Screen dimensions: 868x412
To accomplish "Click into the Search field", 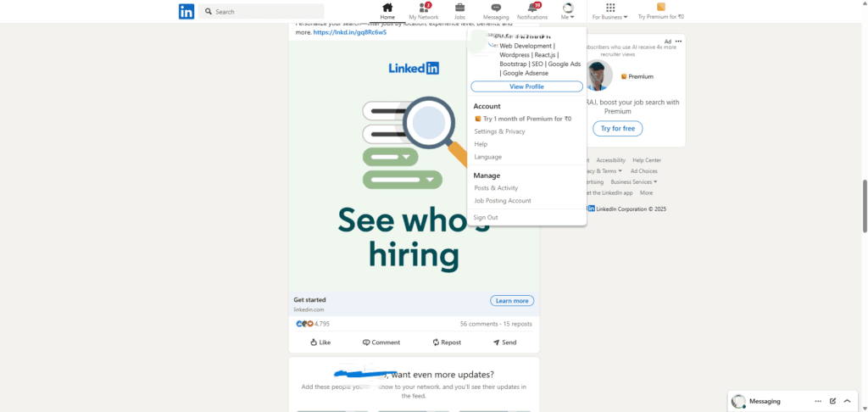I will tap(261, 12).
